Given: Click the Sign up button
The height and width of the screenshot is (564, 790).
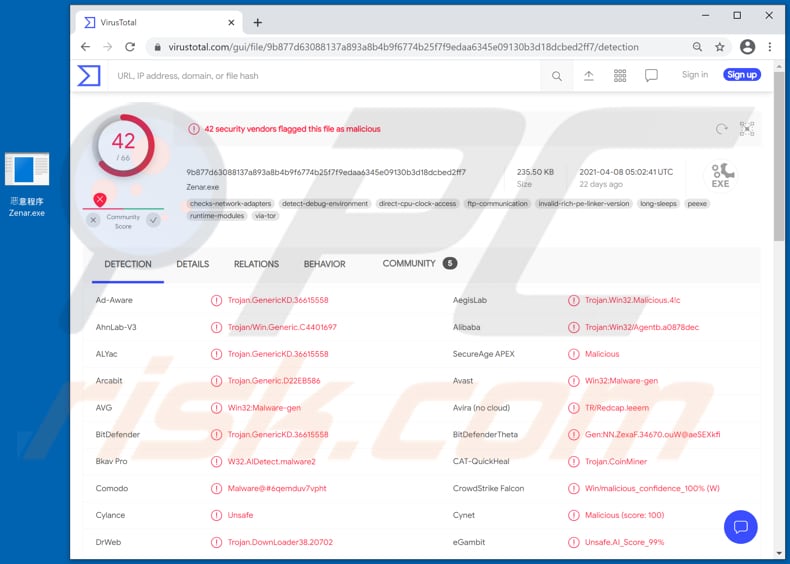Looking at the screenshot, I should click(742, 75).
